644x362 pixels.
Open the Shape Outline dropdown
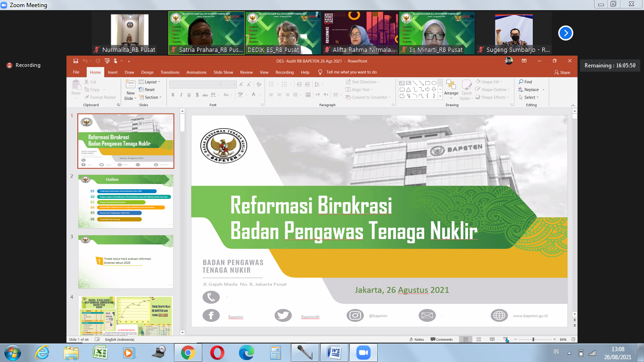click(493, 90)
